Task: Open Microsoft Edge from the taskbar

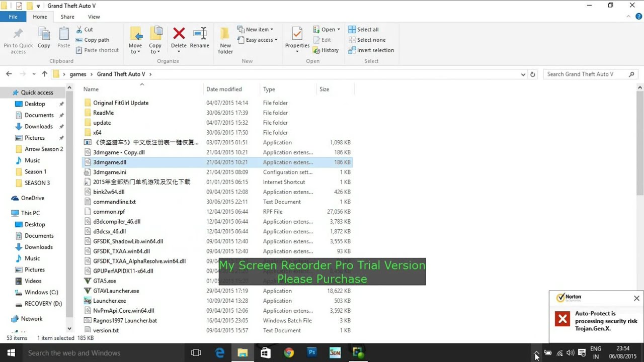Action: point(220,353)
